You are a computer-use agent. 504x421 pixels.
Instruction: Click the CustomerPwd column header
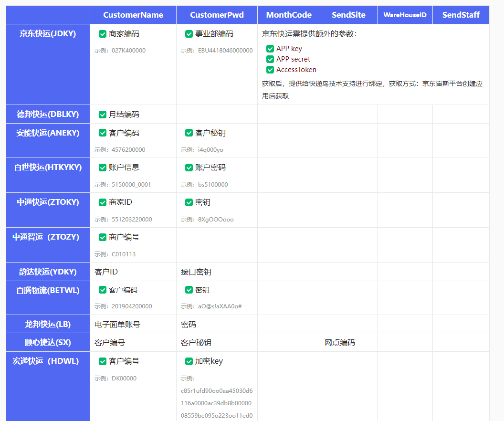click(x=217, y=15)
